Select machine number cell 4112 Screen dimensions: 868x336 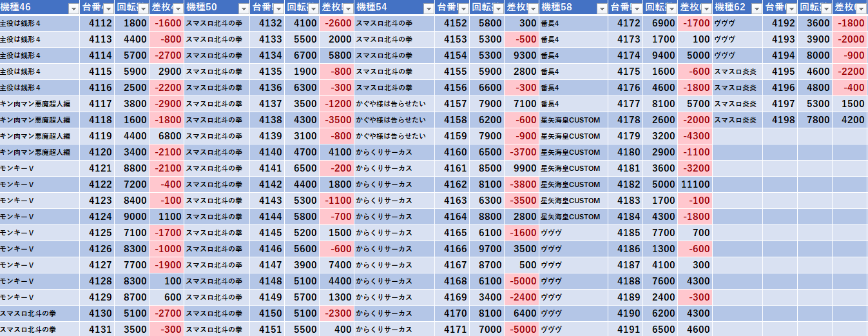coord(98,23)
